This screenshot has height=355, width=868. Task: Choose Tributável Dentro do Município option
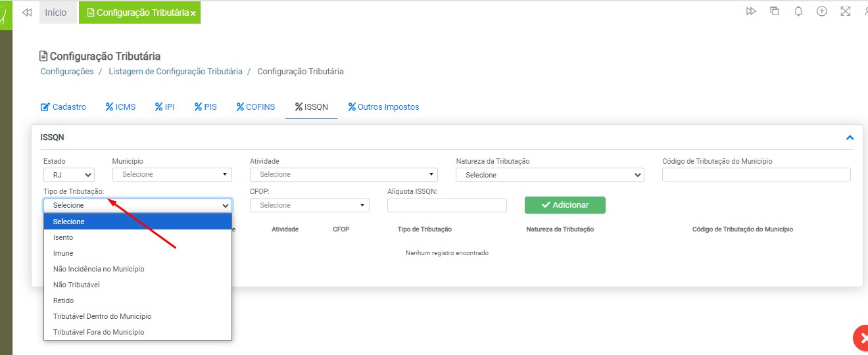pos(102,316)
